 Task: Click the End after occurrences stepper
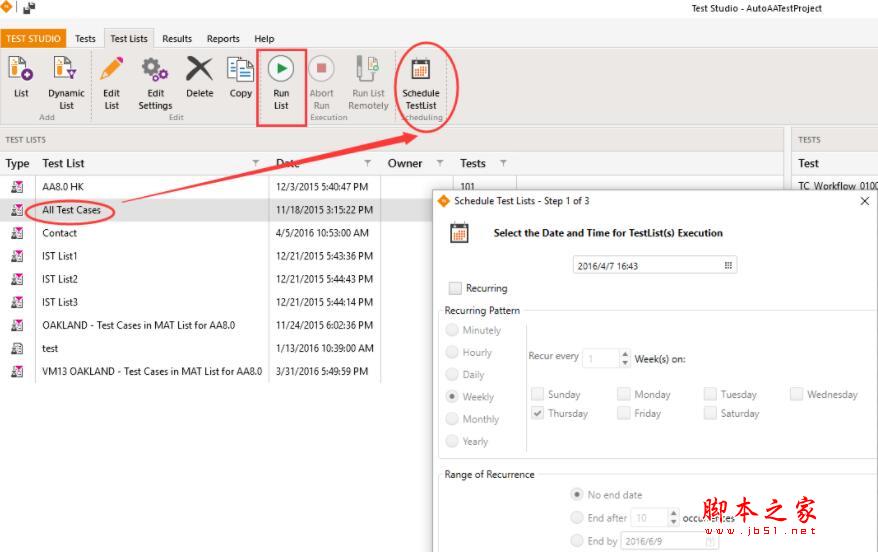coord(674,517)
